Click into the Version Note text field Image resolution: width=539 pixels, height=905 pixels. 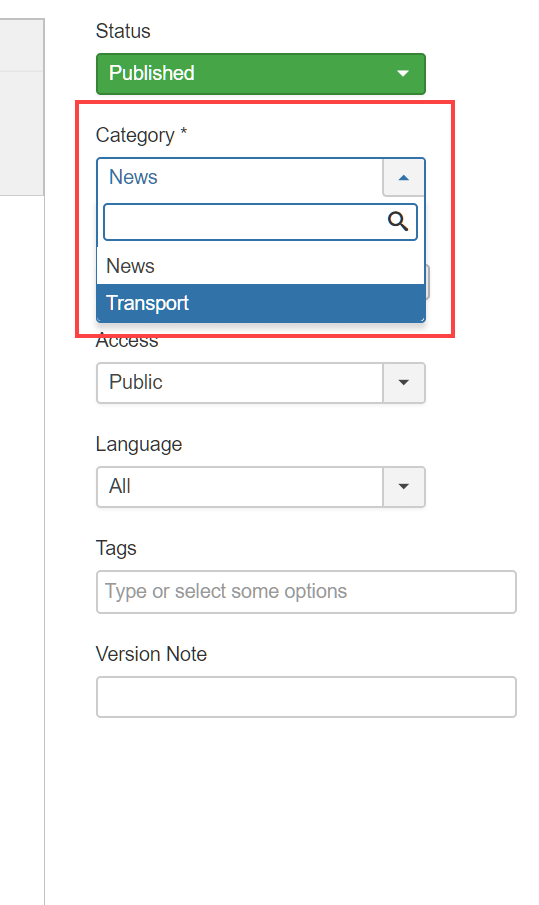point(306,697)
